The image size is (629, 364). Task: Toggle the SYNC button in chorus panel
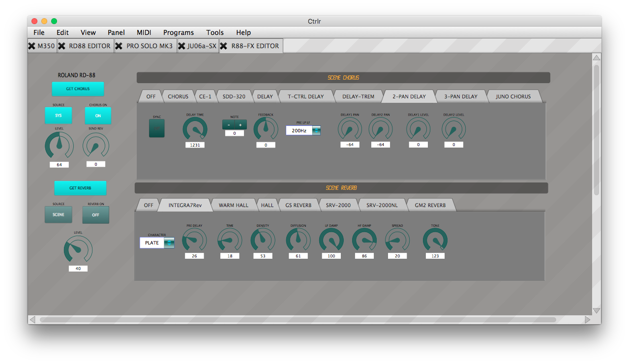click(x=157, y=128)
